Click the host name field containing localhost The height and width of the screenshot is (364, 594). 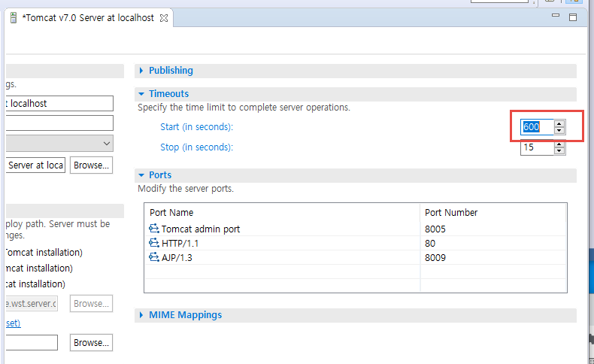point(59,103)
